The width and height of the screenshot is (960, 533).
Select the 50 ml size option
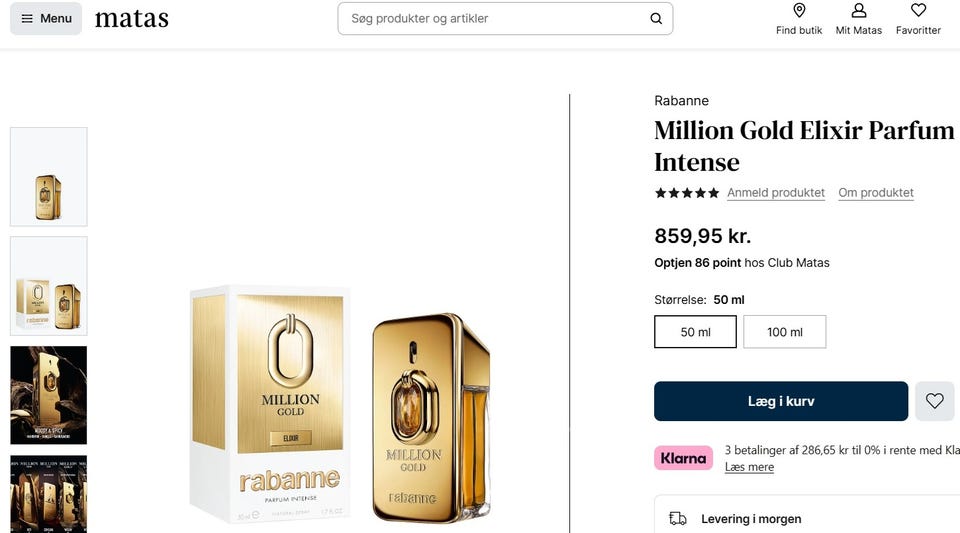point(695,332)
